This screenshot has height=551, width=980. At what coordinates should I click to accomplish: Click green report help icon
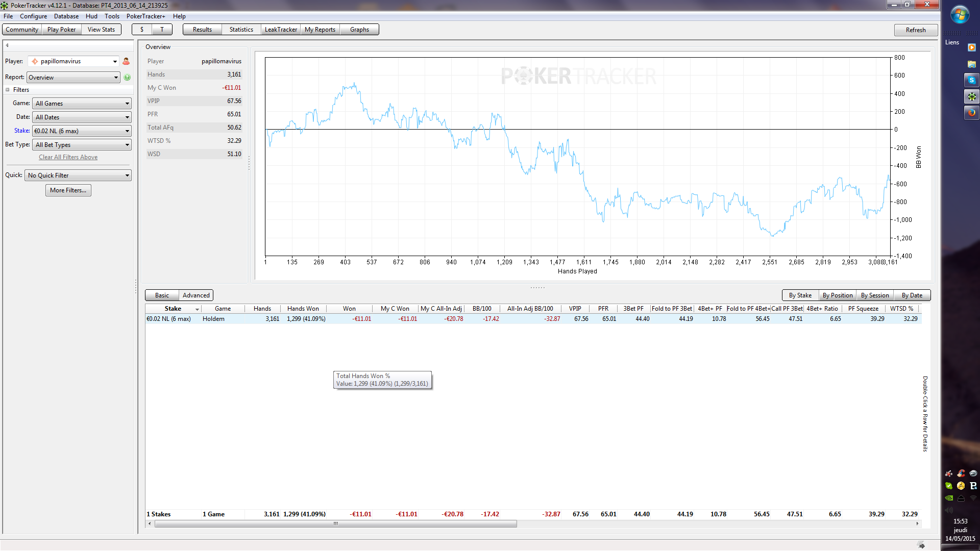pyautogui.click(x=127, y=78)
